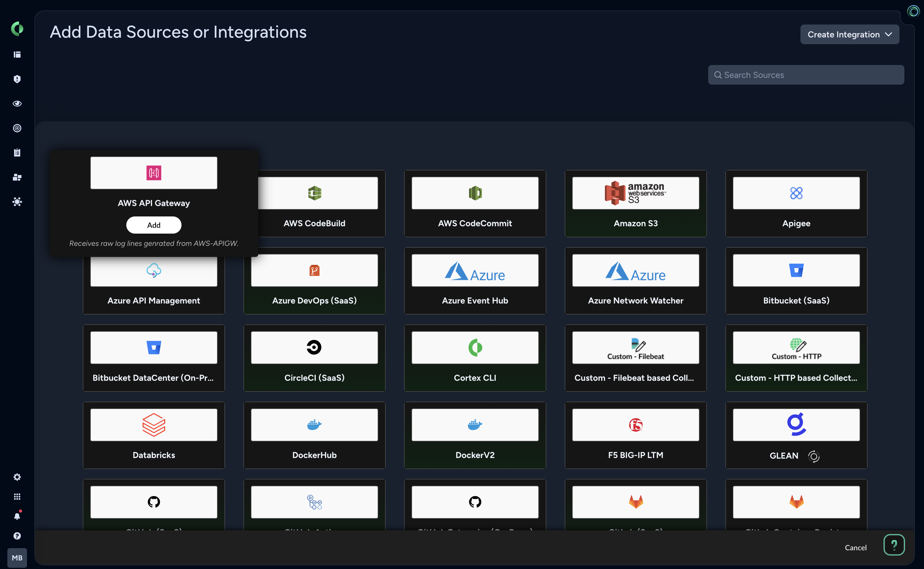This screenshot has width=924, height=569.
Task: Click the green question mark help button
Action: pos(894,544)
